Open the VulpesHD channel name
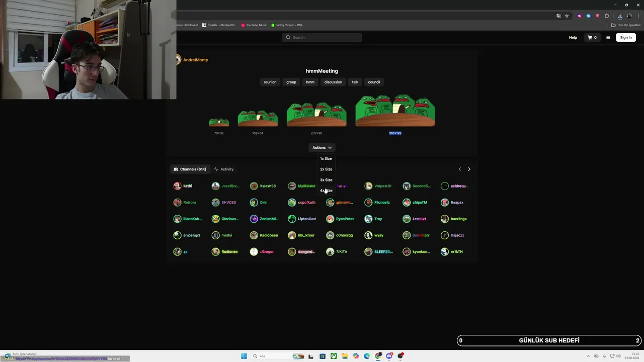 click(x=383, y=186)
